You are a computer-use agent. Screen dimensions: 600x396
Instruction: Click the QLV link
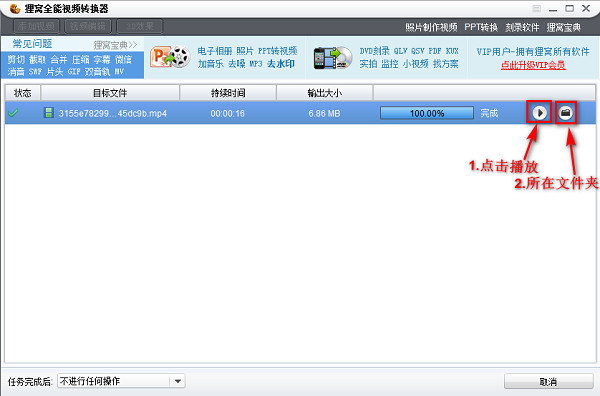coord(400,51)
